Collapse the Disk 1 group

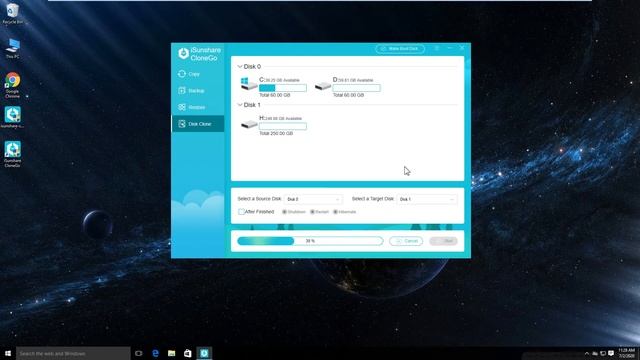240,105
